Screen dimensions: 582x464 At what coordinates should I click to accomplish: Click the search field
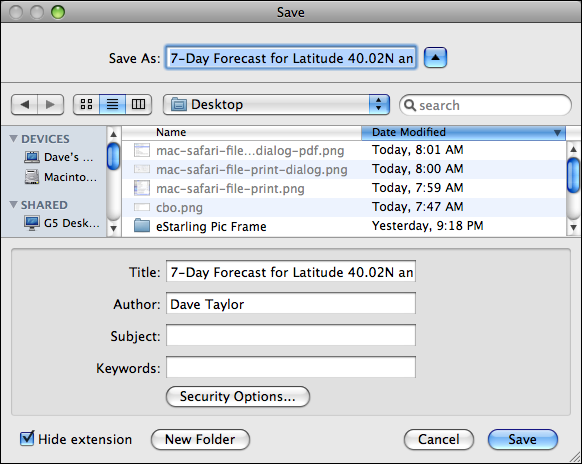pos(485,105)
